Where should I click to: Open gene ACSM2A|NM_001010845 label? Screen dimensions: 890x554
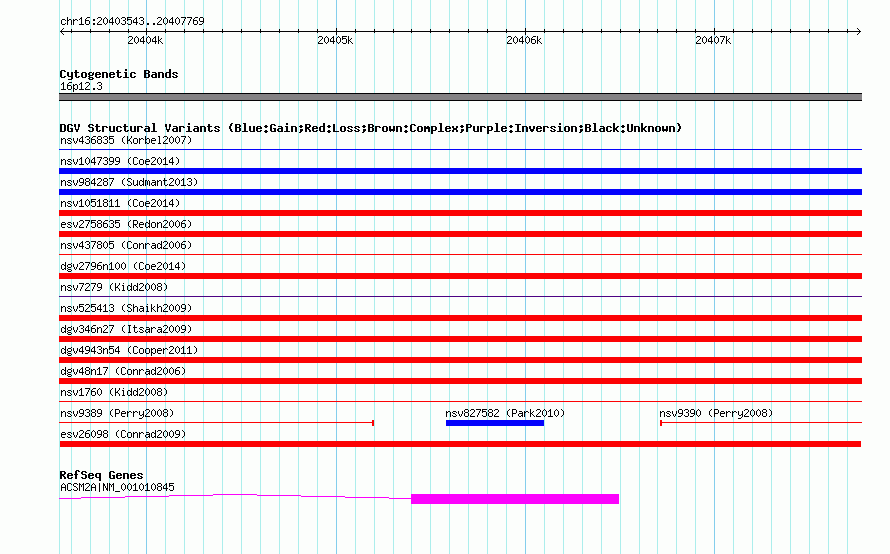pos(117,487)
